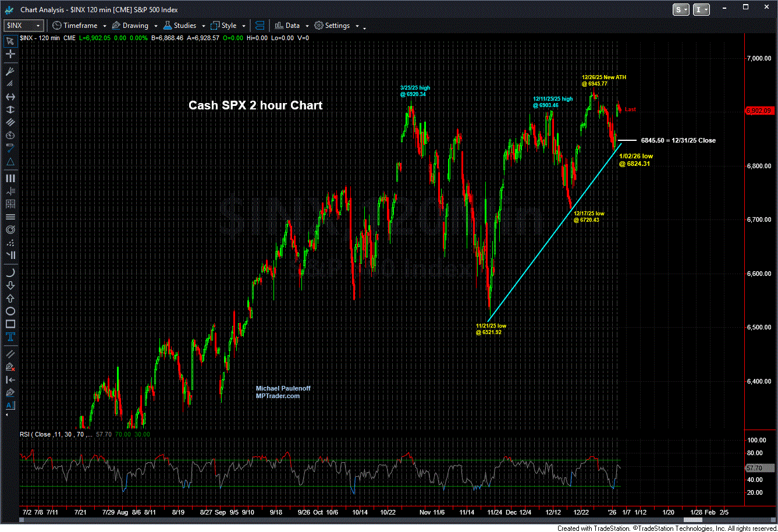Click the Settings gear button
This screenshot has width=778, height=532.
click(x=333, y=26)
